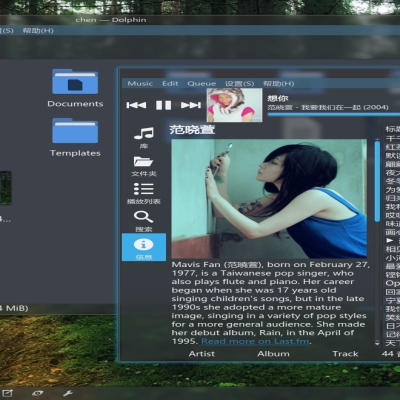
Task: Skip to the previous track
Action: click(136, 105)
